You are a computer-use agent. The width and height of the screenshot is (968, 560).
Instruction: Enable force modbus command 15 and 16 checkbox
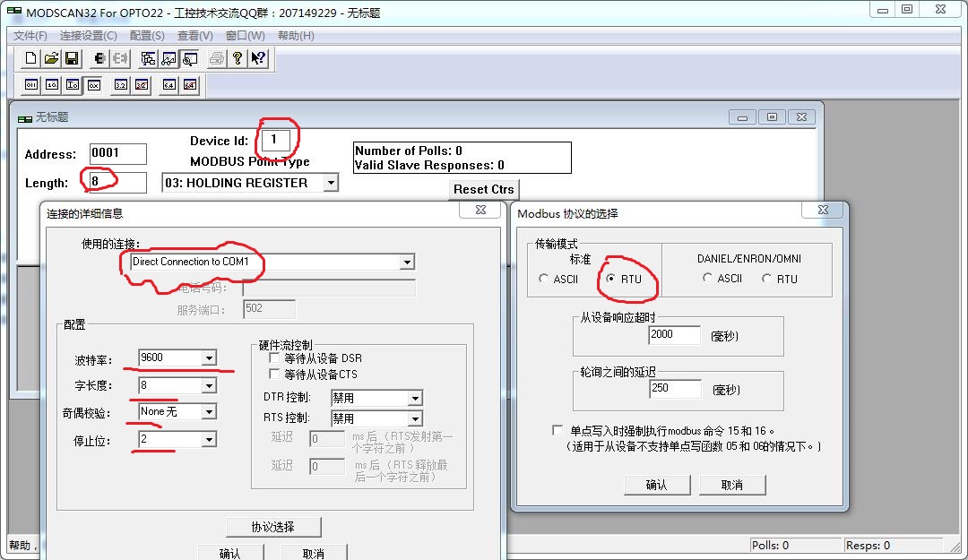coord(558,431)
